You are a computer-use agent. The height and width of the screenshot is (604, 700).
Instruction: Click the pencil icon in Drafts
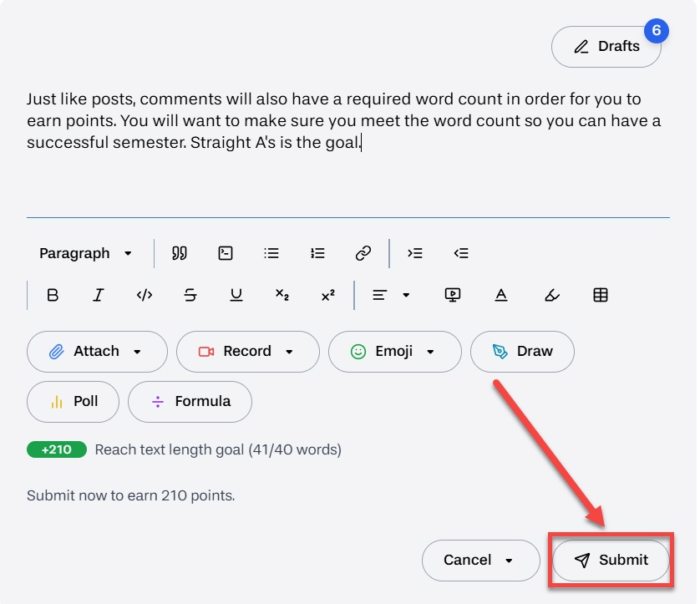pyautogui.click(x=581, y=47)
